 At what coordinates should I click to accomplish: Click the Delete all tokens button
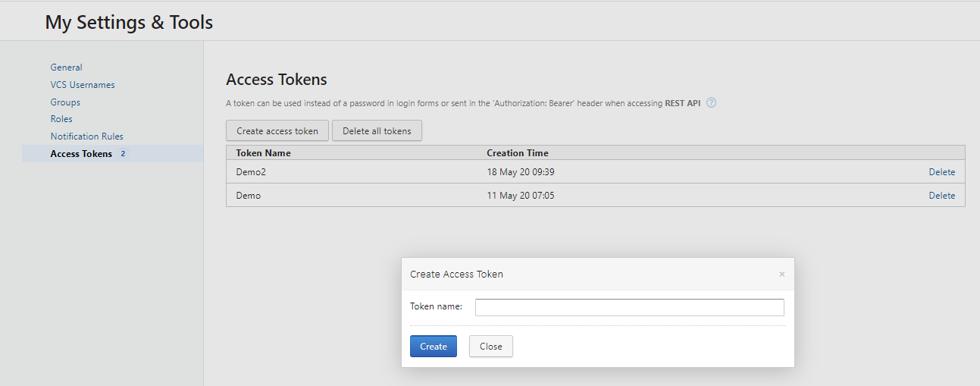[x=377, y=130]
